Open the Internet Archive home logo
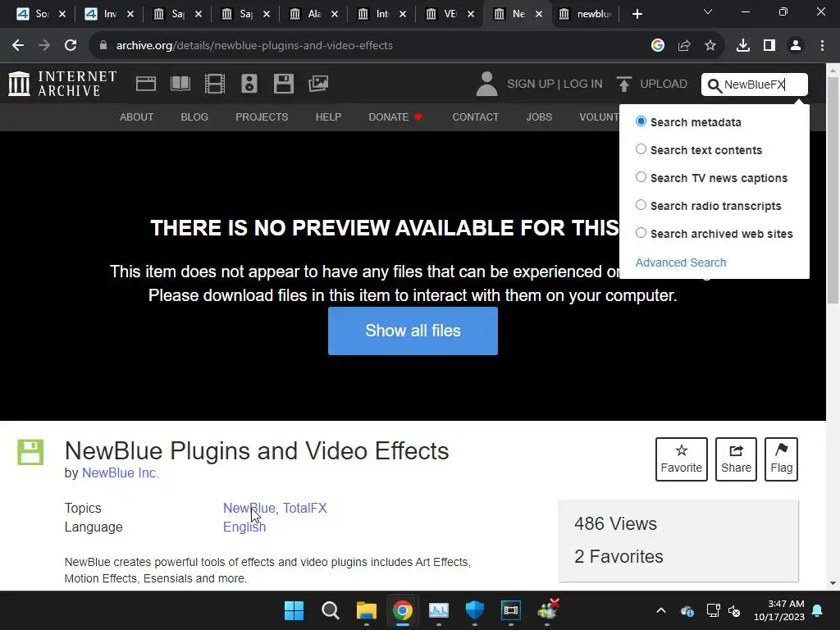 click(62, 84)
